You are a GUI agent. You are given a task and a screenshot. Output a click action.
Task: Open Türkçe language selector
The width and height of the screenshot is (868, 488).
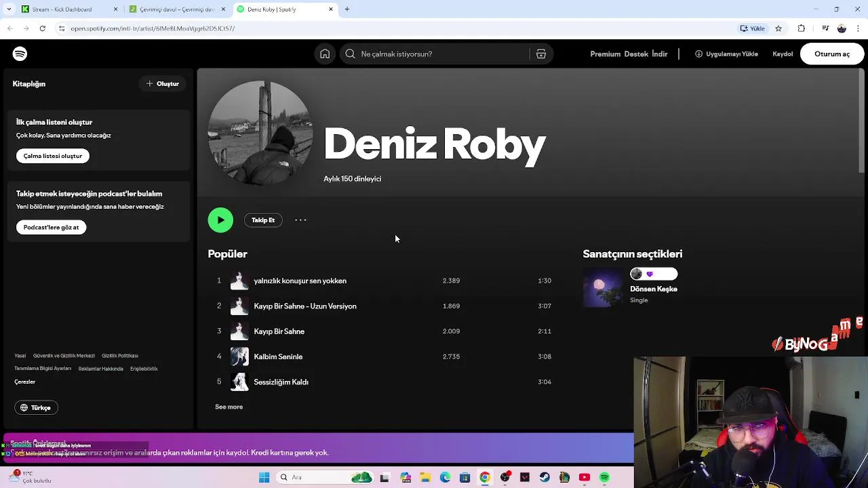tap(36, 407)
